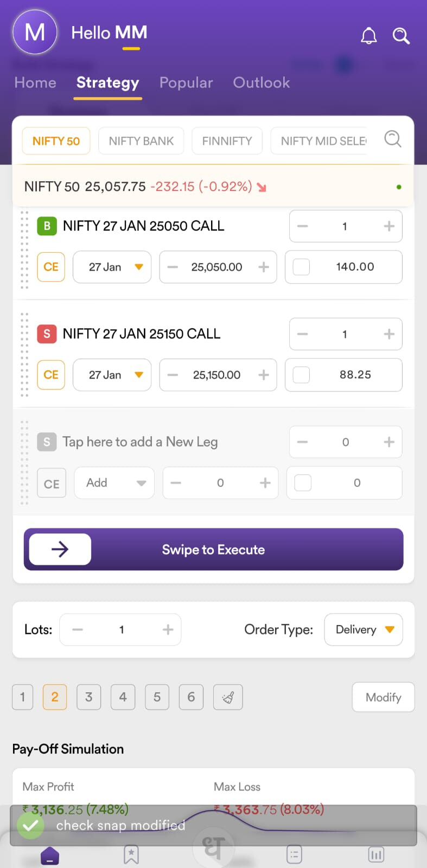Screen dimensions: 427x868
Task: Enable the checkbox on the new leg row
Action: [303, 483]
